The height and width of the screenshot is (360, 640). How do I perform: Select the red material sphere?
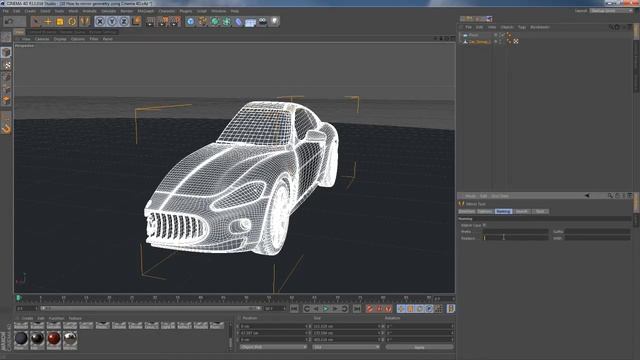[53, 338]
